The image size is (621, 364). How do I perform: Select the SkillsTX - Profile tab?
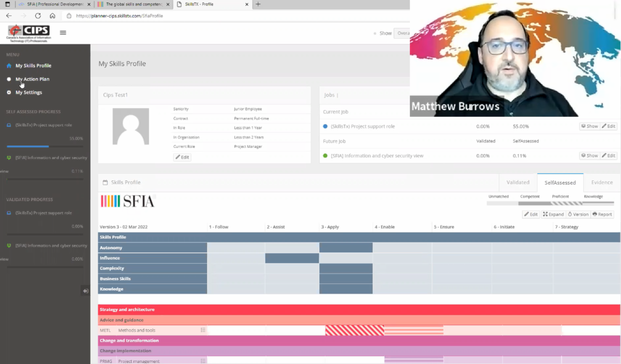click(x=212, y=4)
